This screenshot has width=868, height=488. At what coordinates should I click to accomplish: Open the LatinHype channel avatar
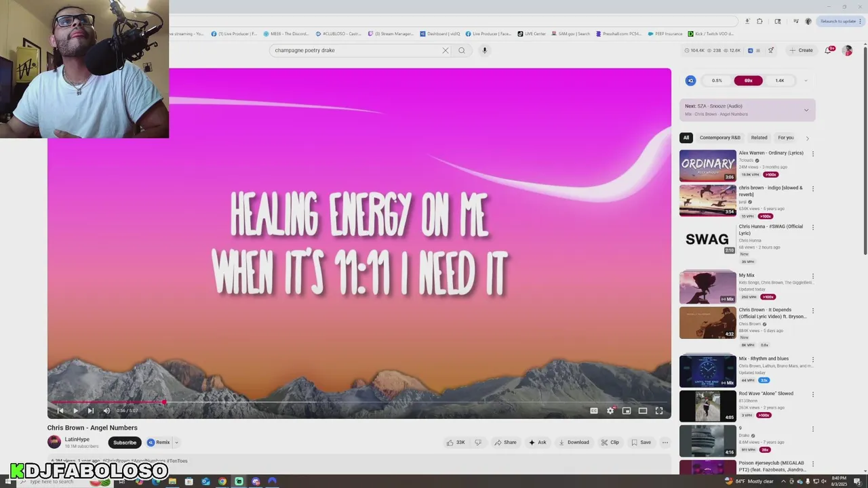[x=54, y=443]
